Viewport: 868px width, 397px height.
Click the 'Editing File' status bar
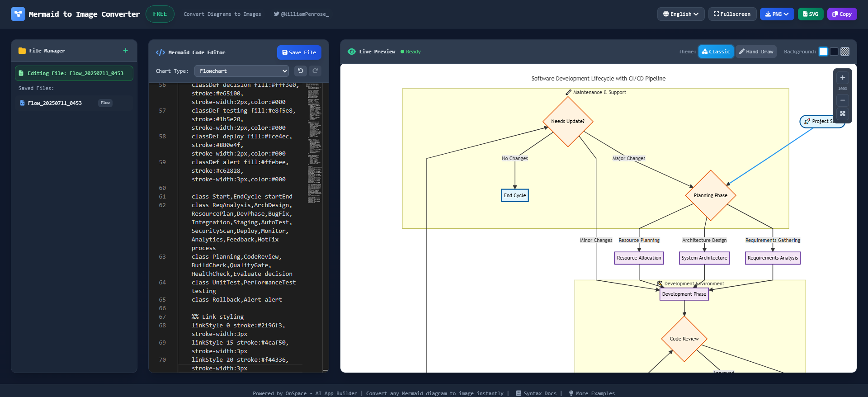click(x=74, y=73)
